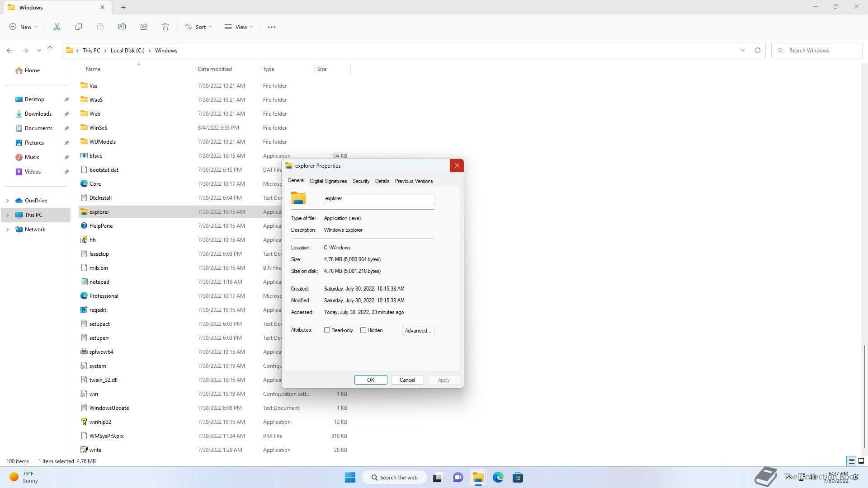Switch to large thumbnails view icon
The image size is (868, 488).
(x=861, y=461)
